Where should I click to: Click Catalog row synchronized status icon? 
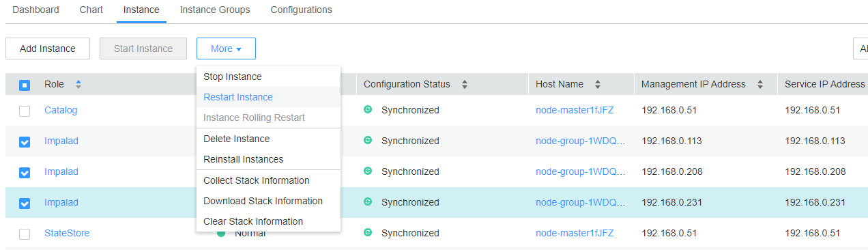[368, 109]
